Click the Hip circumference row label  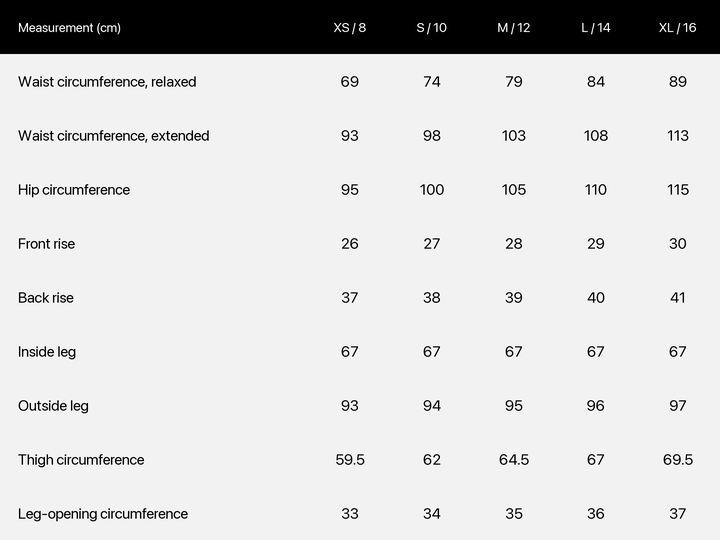(74, 190)
